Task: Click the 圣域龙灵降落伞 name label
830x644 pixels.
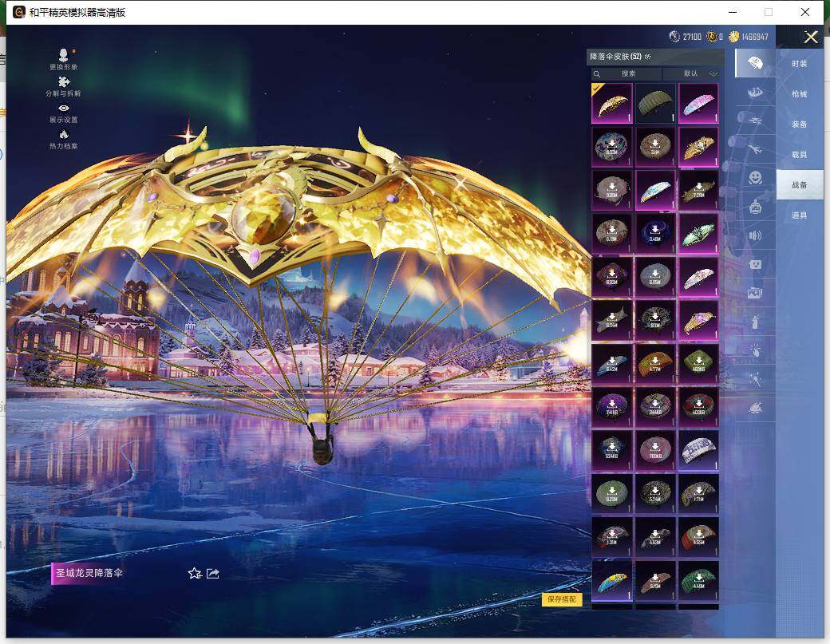Action: (89, 573)
